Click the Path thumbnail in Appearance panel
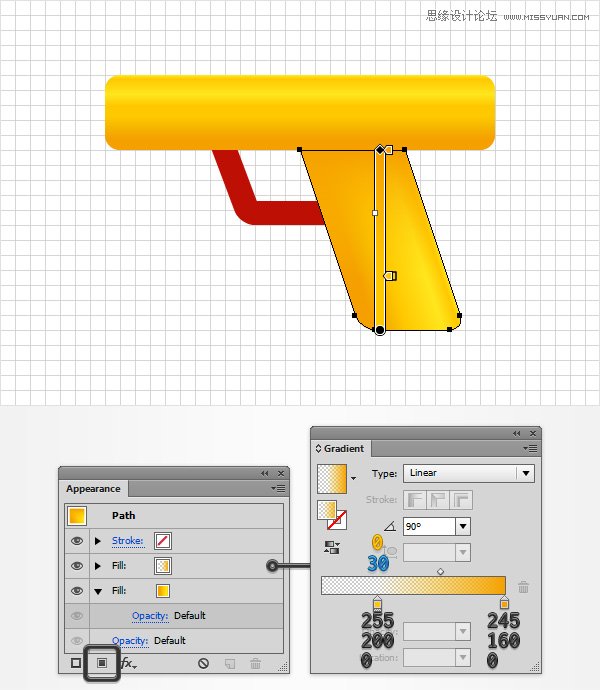 [77, 516]
